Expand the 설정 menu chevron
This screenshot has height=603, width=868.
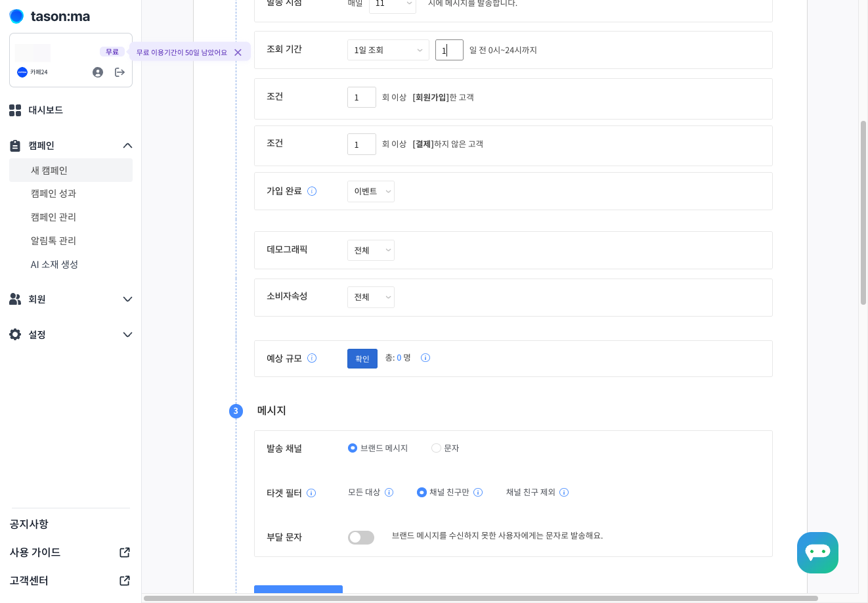127,335
